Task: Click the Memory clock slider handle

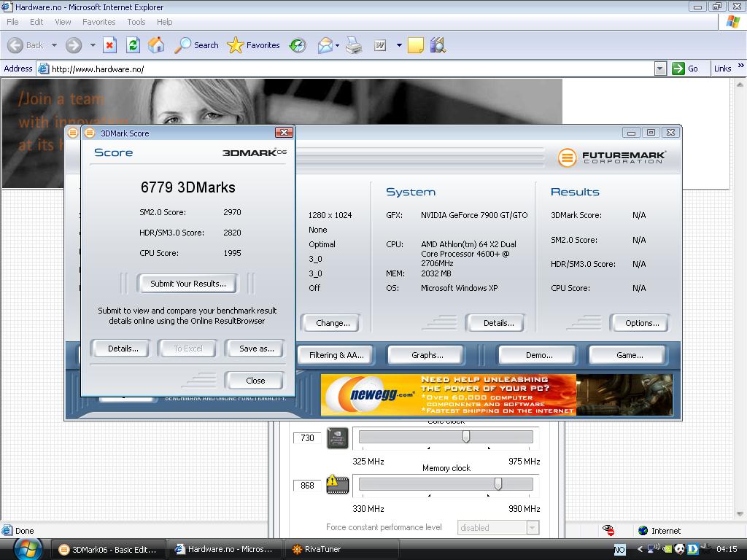Action: 498,484
